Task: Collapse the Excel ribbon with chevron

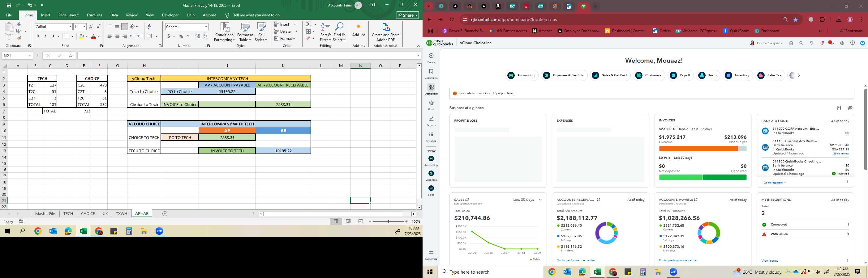Action: coord(418,46)
